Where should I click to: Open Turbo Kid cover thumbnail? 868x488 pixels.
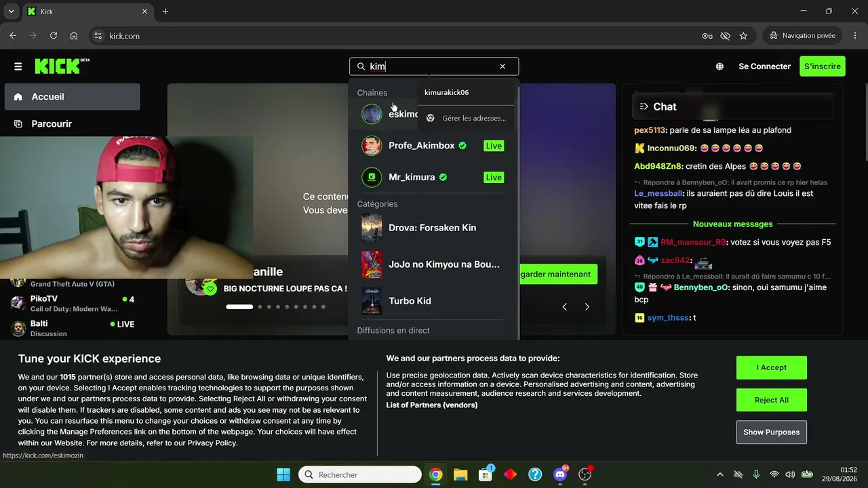372,301
